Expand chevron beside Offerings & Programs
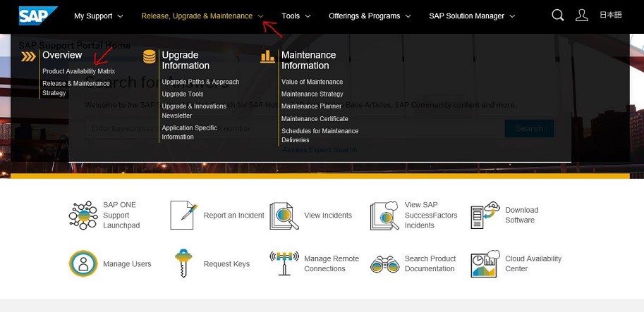Image resolution: width=644 pixels, height=312 pixels. [x=408, y=16]
